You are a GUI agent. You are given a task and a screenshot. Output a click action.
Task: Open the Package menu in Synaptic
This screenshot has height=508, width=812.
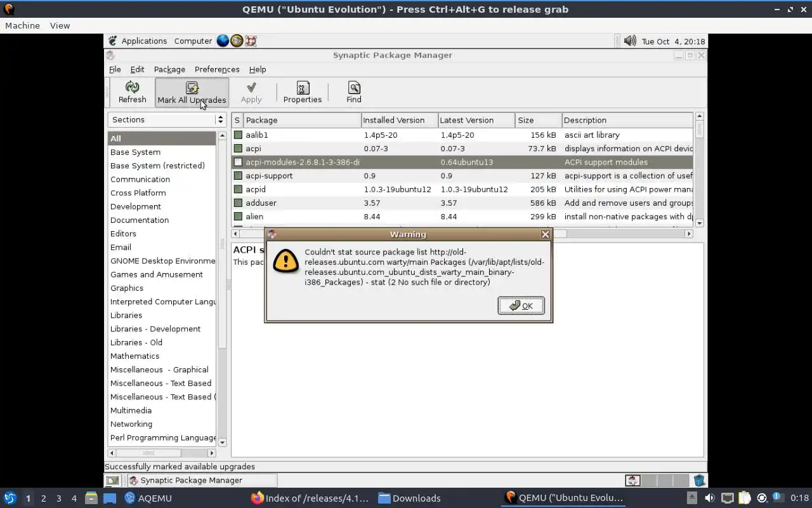169,69
